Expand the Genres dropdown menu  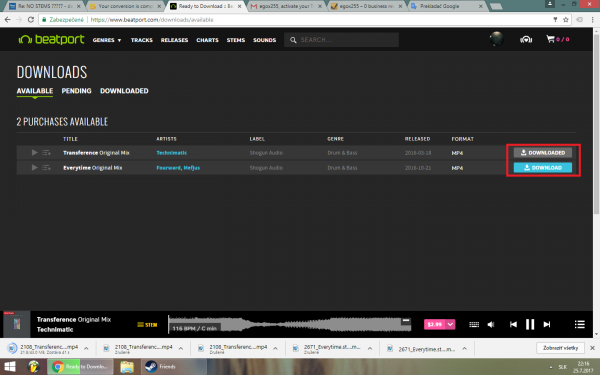click(107, 40)
